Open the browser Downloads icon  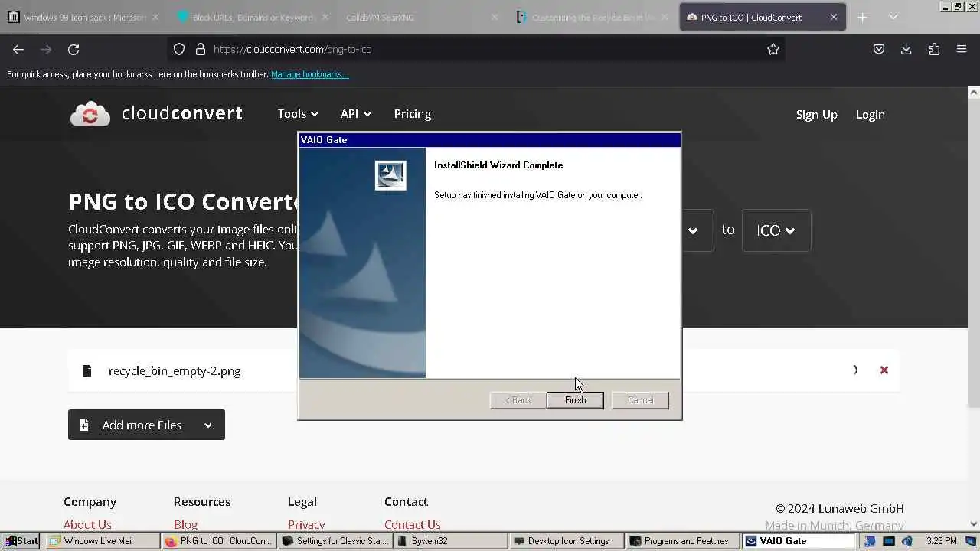point(906,49)
